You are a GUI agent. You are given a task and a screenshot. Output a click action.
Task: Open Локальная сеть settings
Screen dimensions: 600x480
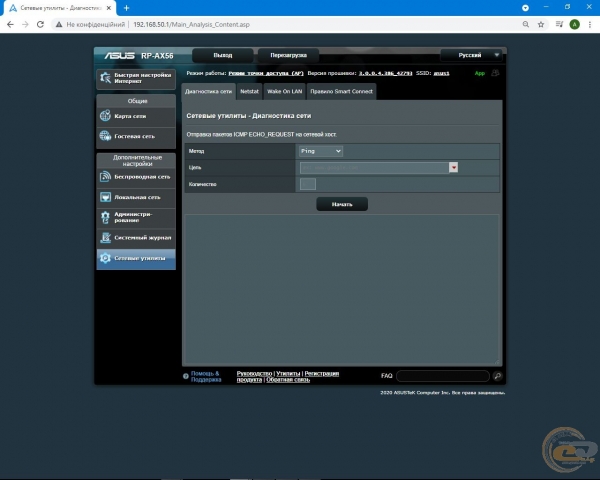click(136, 197)
